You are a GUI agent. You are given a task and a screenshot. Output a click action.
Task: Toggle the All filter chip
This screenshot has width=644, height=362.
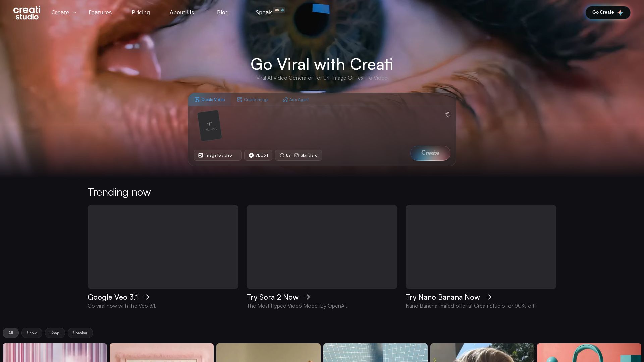(10, 333)
